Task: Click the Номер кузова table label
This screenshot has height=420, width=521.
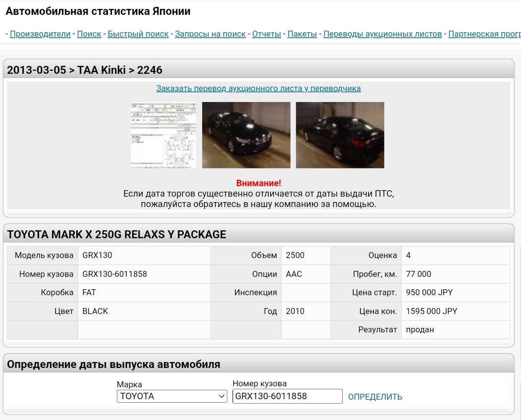Action: coord(46,274)
